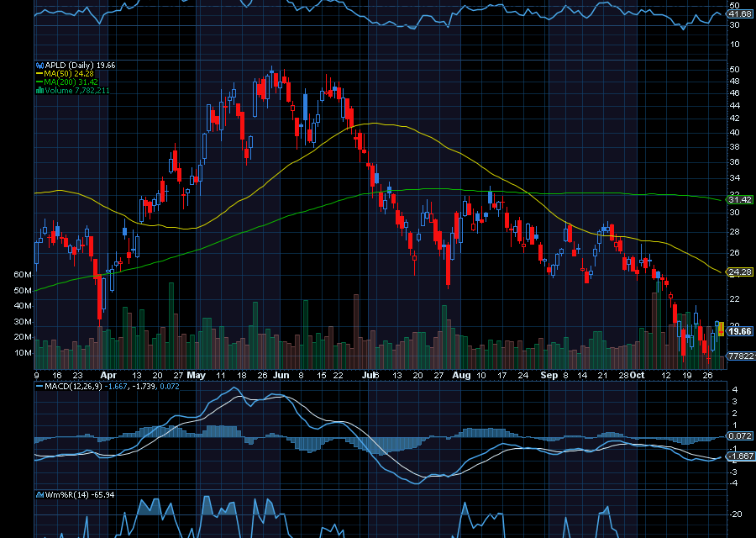Click the MACD legend line marker
Screen dimensions: 756x538
(39, 387)
